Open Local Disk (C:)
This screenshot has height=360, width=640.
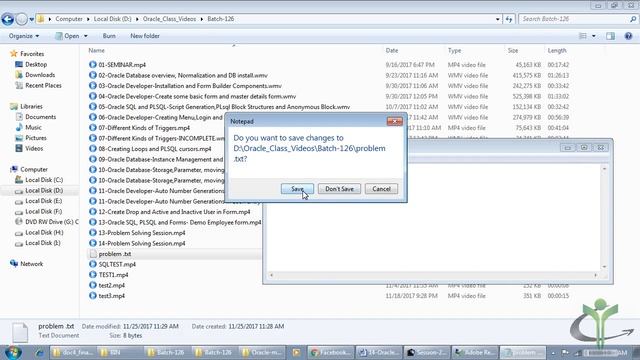[44, 180]
